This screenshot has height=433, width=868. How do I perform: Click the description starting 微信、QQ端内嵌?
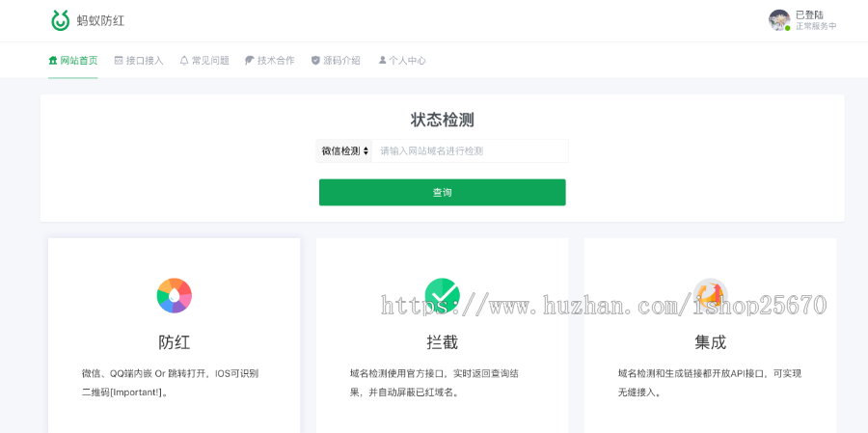170,383
